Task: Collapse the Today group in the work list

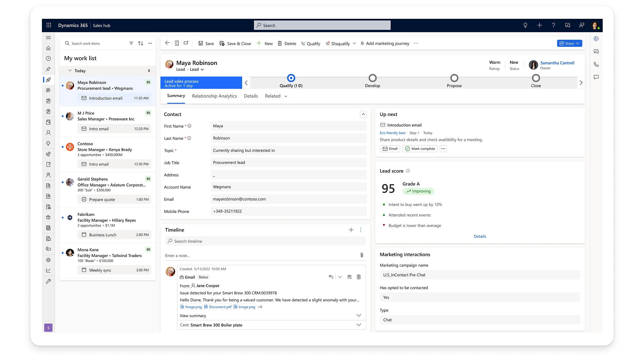Action: tap(70, 70)
